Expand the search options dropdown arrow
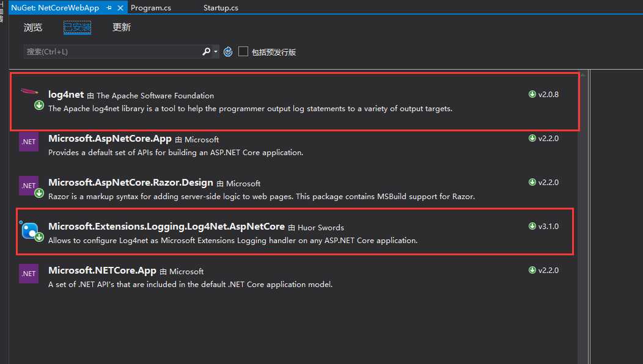 coord(216,52)
